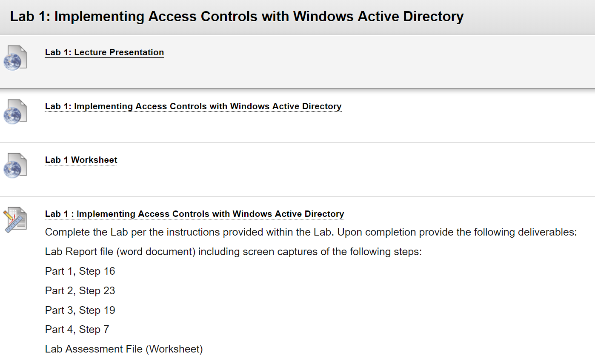
Task: Click the page heading Lab 1: Implementing Access Controls
Action: pos(237,17)
